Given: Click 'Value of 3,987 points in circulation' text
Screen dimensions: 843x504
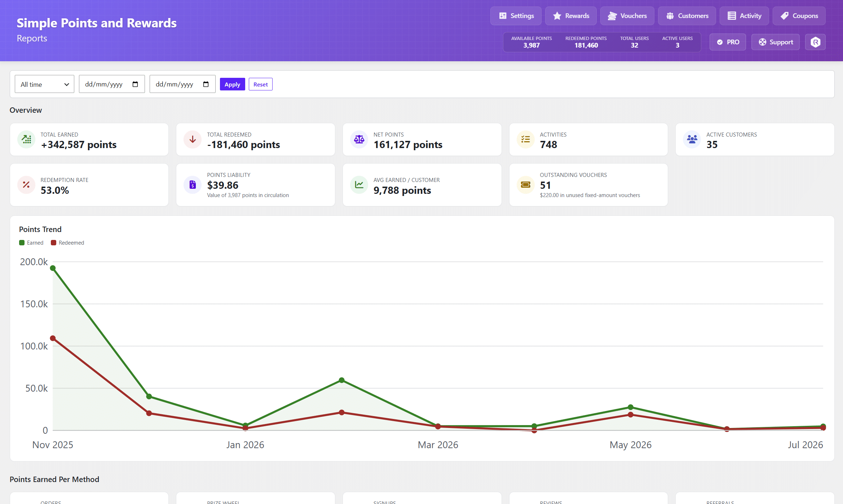Looking at the screenshot, I should tap(248, 195).
